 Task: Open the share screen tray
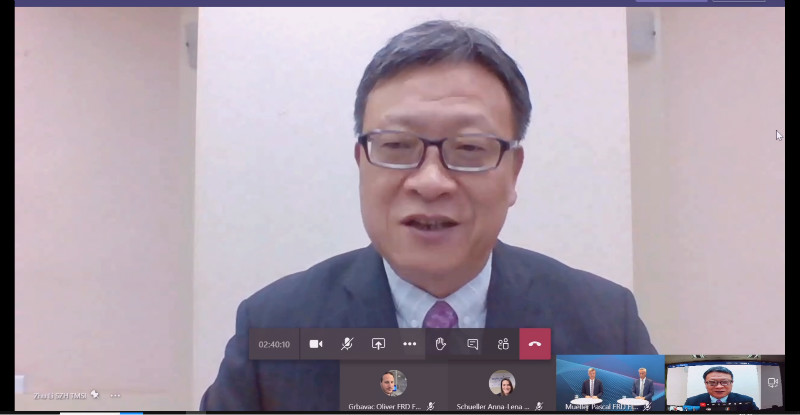[378, 344]
